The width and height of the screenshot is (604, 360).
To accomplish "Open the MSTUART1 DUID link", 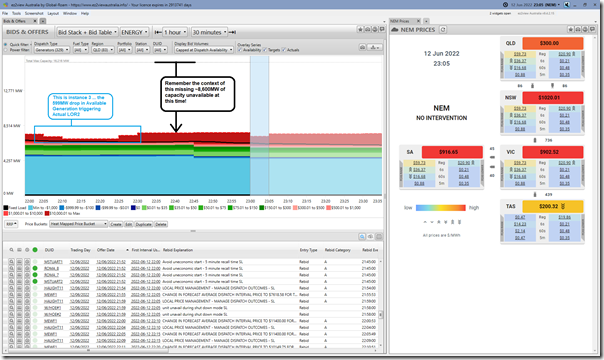I will coord(53,262).
